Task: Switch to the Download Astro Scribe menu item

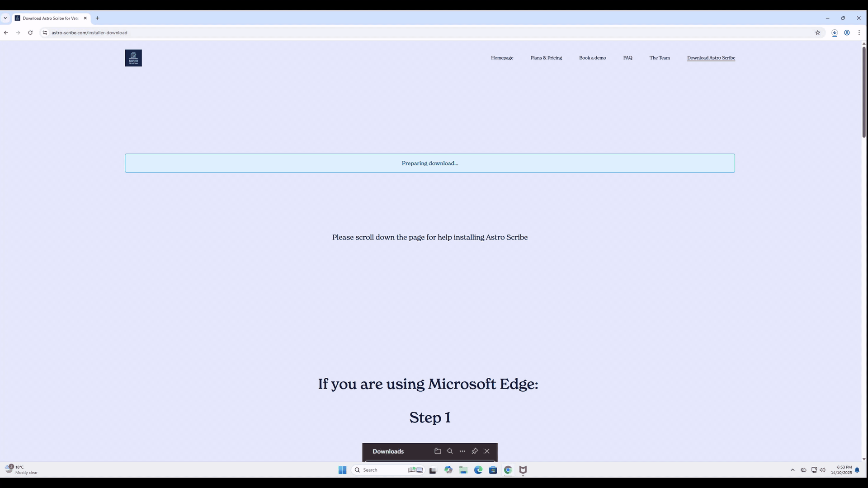Action: [x=711, y=58]
